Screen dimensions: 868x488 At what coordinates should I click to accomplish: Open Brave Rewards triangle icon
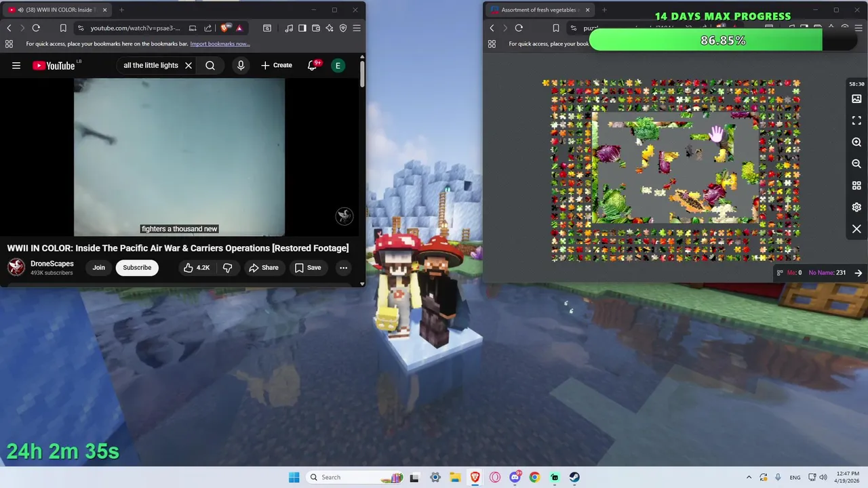239,28
